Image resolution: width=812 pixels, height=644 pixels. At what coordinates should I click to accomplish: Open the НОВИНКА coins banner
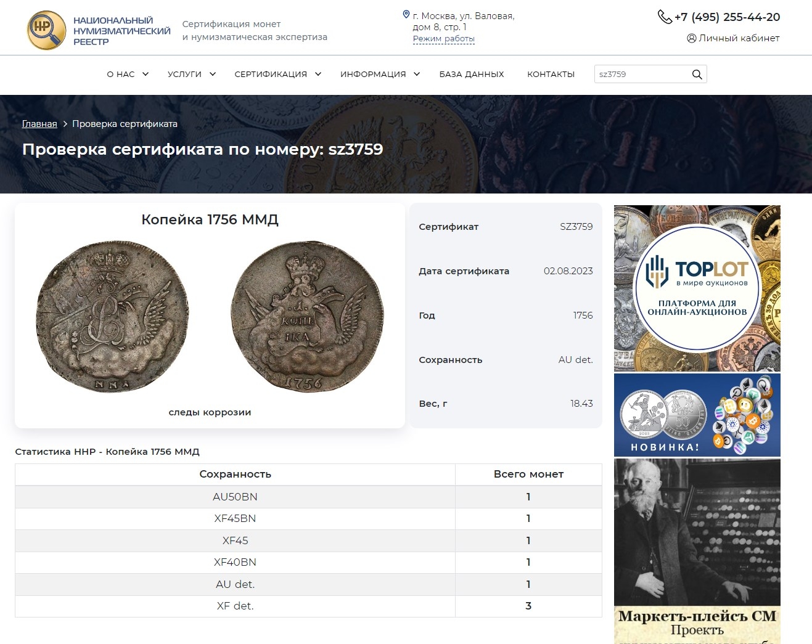tap(697, 415)
